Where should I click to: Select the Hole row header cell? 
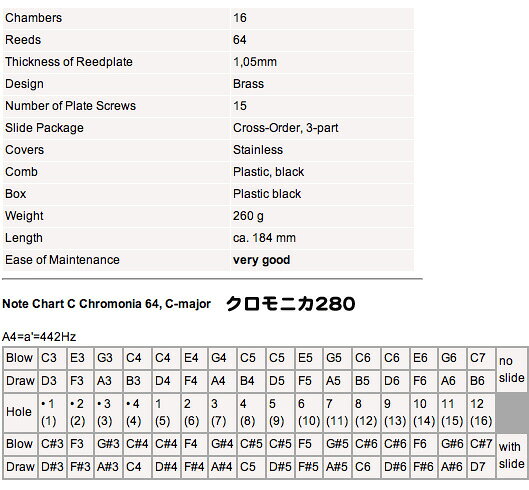tap(20, 412)
